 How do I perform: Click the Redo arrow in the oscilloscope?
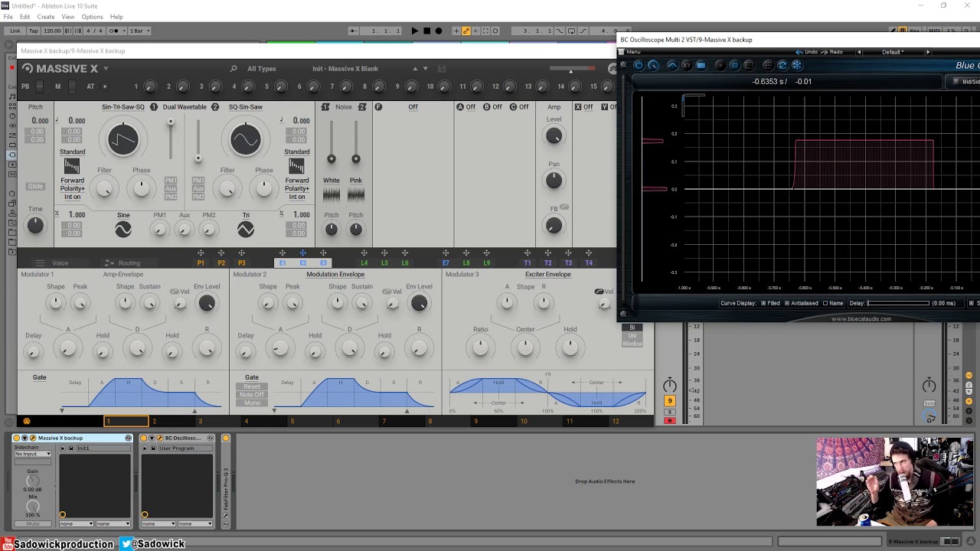pyautogui.click(x=825, y=52)
